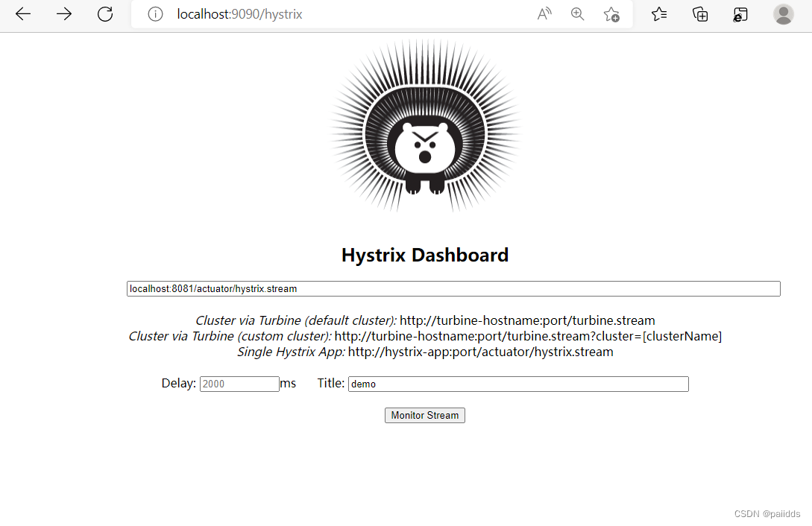The width and height of the screenshot is (812, 526).
Task: Click 'Cluster via Turbine (custom cluster):' text
Action: (x=230, y=336)
